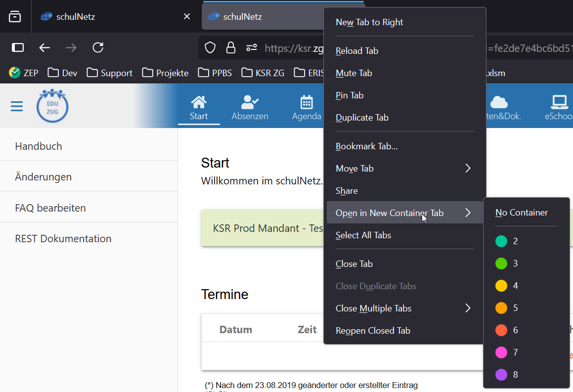Close the first schulNetz tab
Screen dimensions: 573x392
[187, 16]
